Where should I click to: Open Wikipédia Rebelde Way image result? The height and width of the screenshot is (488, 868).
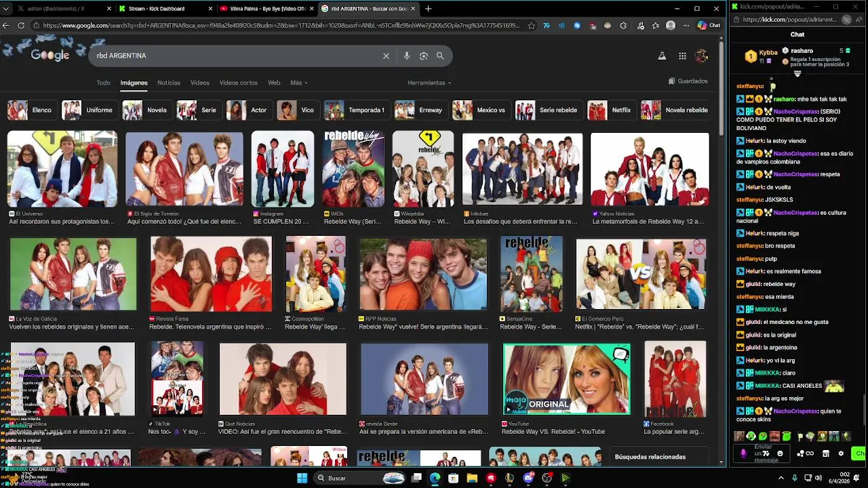click(x=422, y=169)
